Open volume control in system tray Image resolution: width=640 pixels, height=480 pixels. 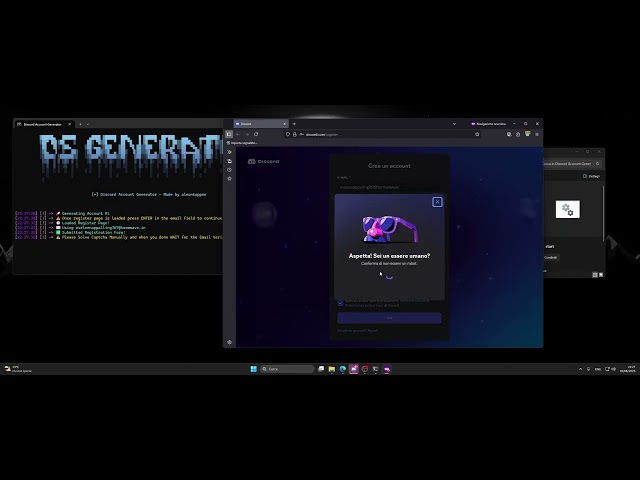[x=613, y=369]
